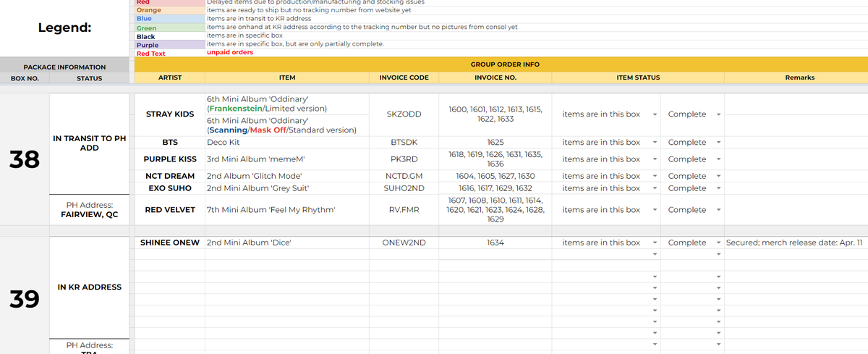868x354 pixels.
Task: Click the 2nd Album 'Glitch Mode' item cell
Action: tap(286, 176)
